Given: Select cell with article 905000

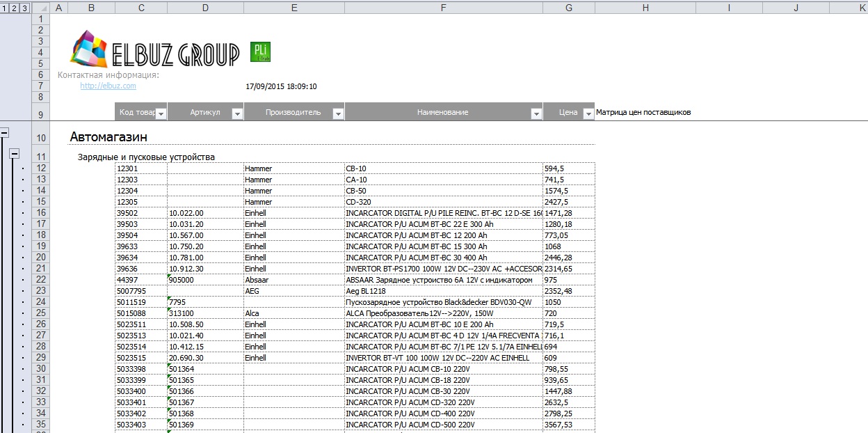Looking at the screenshot, I should click(x=205, y=280).
